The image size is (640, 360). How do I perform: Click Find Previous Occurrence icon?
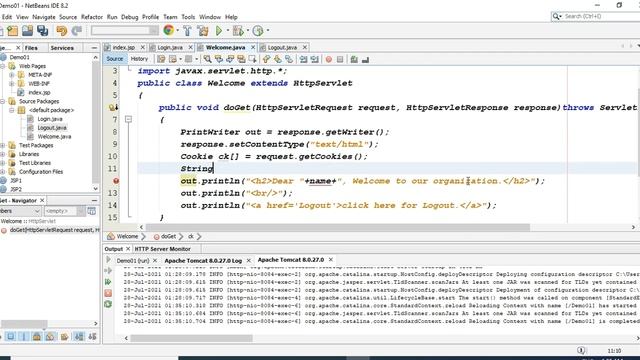[219, 60]
